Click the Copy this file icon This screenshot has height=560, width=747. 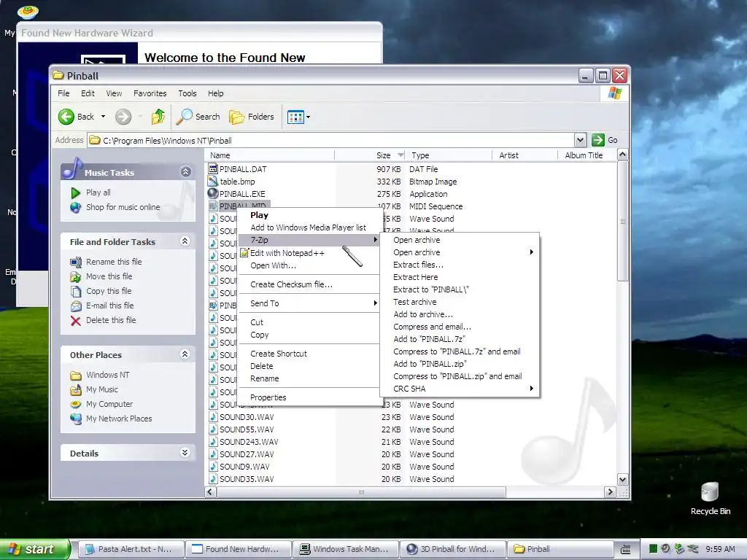click(75, 292)
